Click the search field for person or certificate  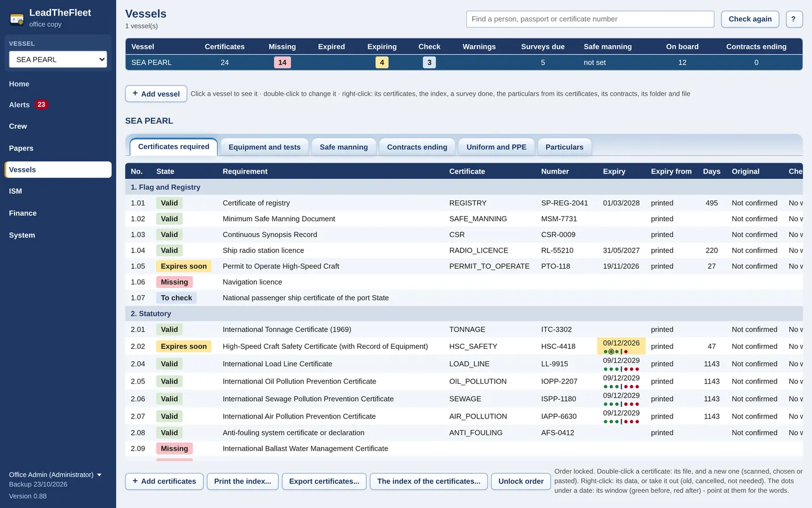[x=590, y=19]
